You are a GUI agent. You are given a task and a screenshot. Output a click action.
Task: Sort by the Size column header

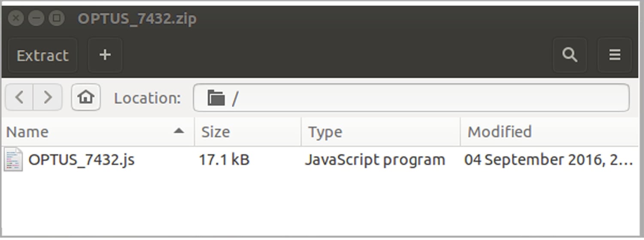pos(216,132)
